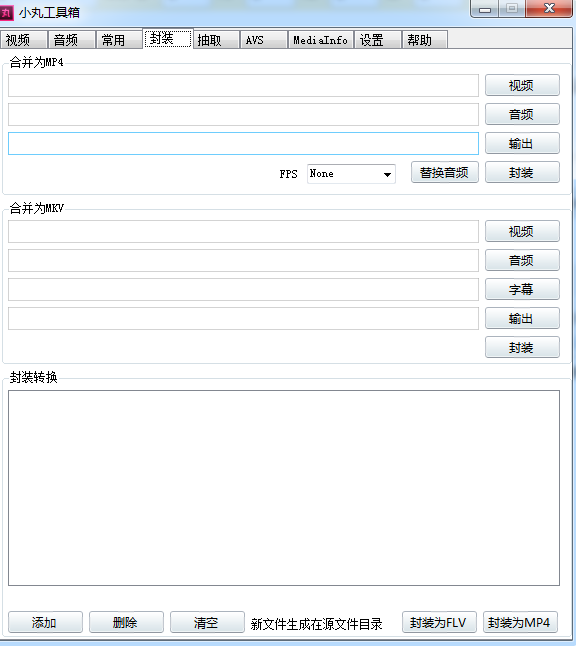Click the 删除 button
This screenshot has height=646, width=576.
(x=126, y=622)
